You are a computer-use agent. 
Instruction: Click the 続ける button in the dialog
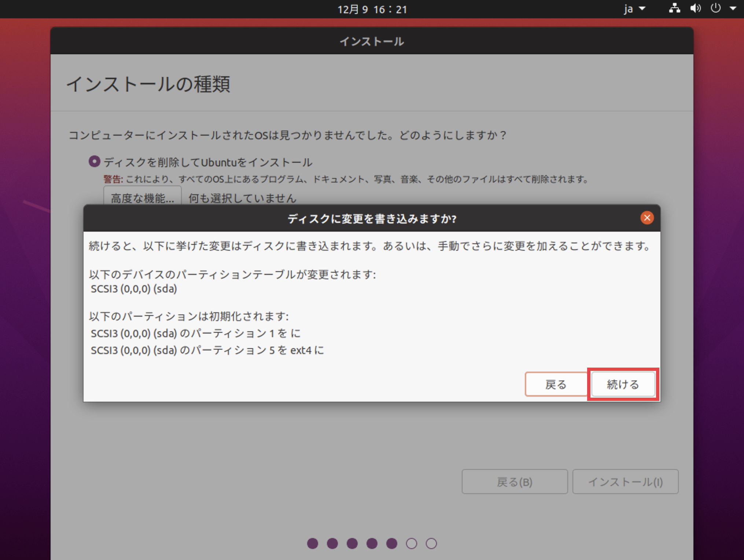(623, 384)
